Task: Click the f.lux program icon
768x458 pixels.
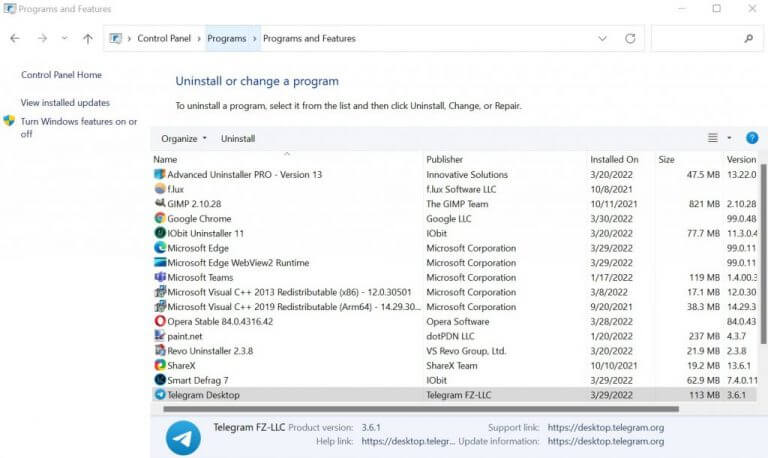Action: 160,189
